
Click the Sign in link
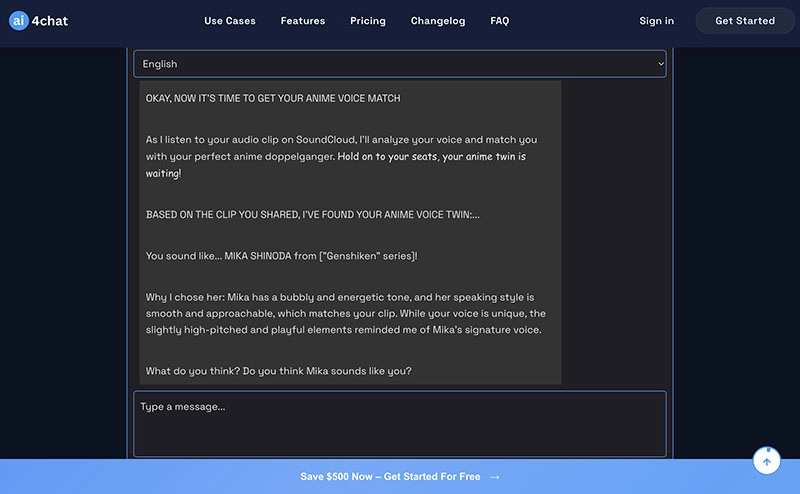(656, 21)
